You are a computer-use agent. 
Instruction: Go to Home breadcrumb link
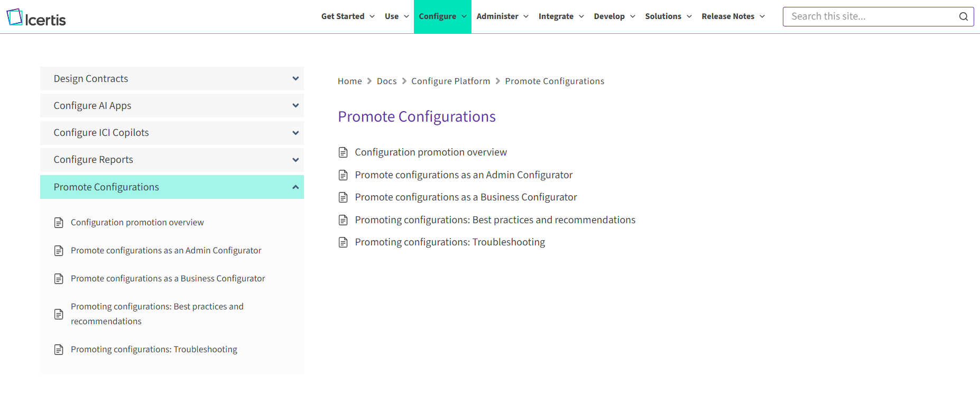click(349, 81)
